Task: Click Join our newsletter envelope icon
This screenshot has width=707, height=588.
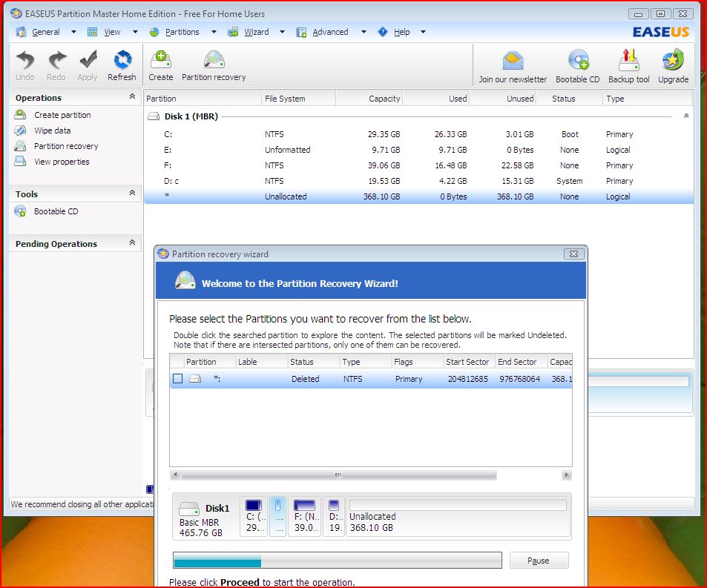Action: click(513, 61)
